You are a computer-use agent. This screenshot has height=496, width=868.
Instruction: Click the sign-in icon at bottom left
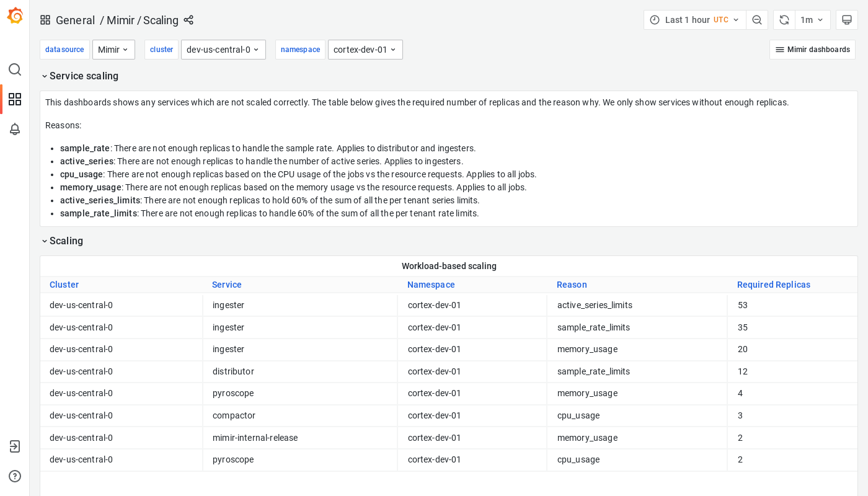pos(15,446)
